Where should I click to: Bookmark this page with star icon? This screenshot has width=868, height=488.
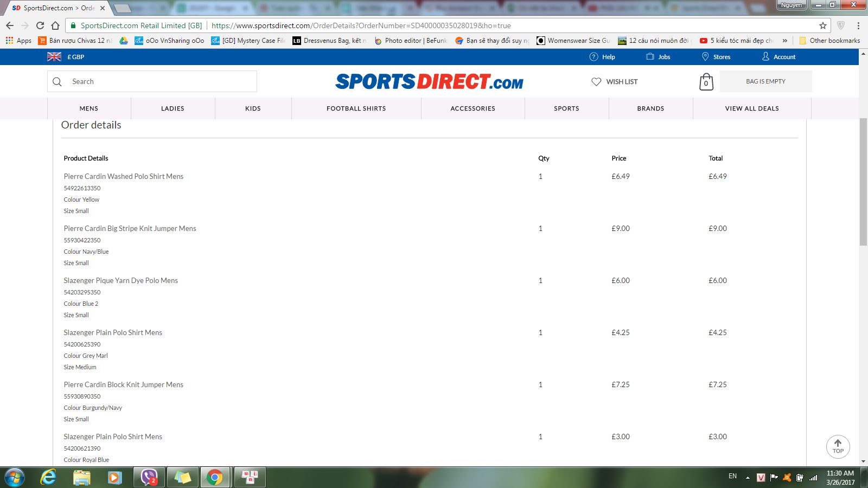tap(823, 25)
